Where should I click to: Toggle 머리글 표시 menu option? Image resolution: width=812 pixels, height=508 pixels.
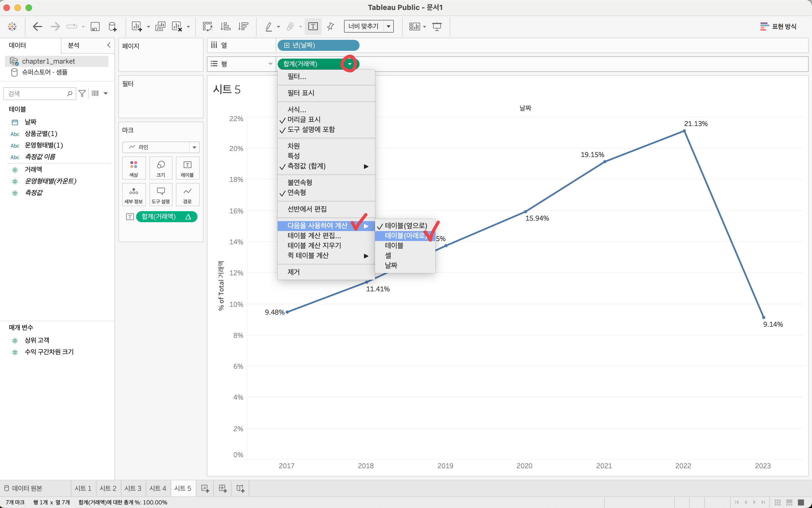pos(304,120)
